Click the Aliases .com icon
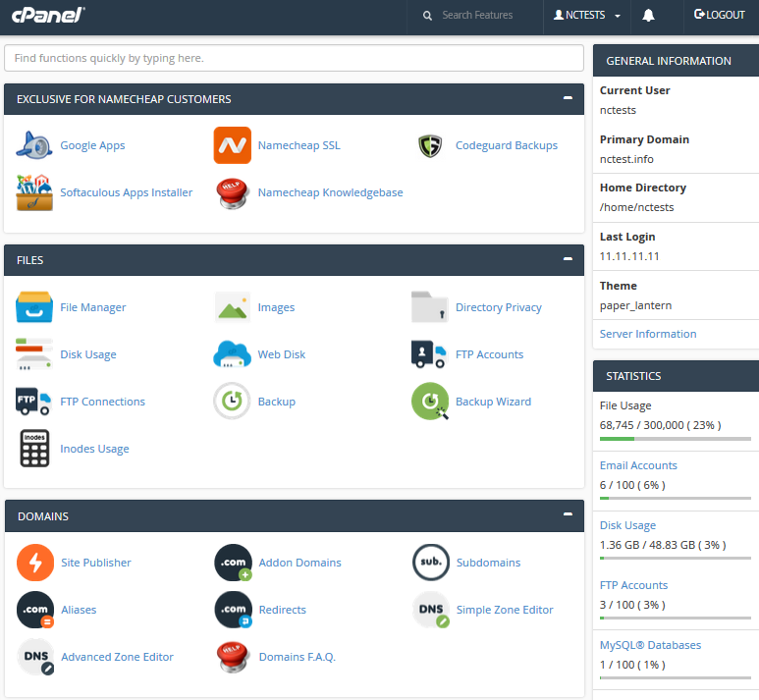The height and width of the screenshot is (700, 759). coord(35,610)
